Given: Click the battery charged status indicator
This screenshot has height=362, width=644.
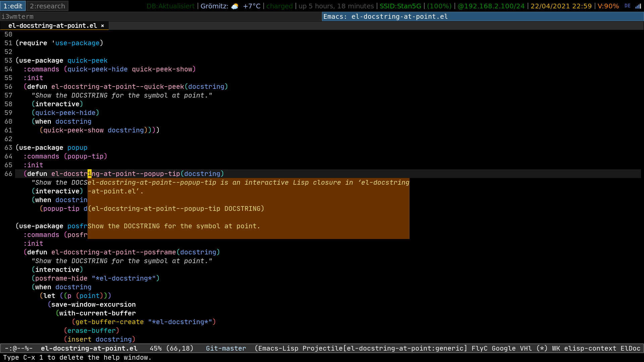Looking at the screenshot, I should [279, 5].
